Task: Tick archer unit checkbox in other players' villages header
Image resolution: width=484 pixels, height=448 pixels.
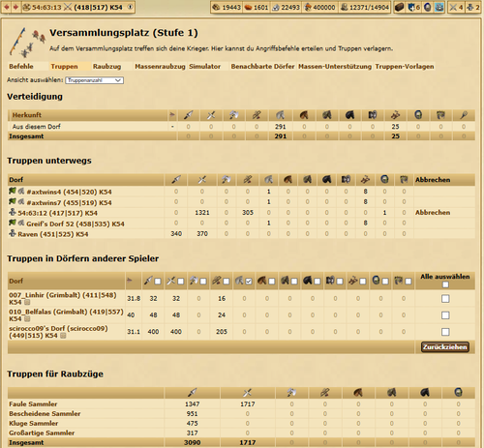Action: pos(227,282)
